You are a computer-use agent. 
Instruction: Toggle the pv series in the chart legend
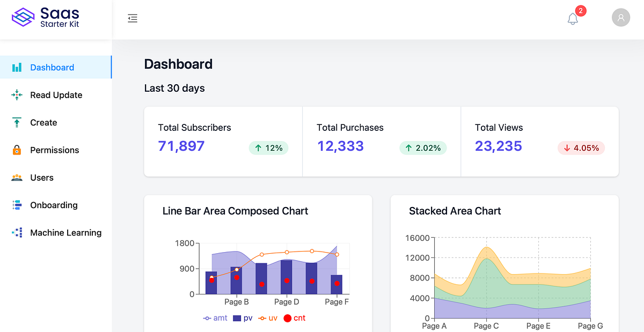pyautogui.click(x=243, y=318)
